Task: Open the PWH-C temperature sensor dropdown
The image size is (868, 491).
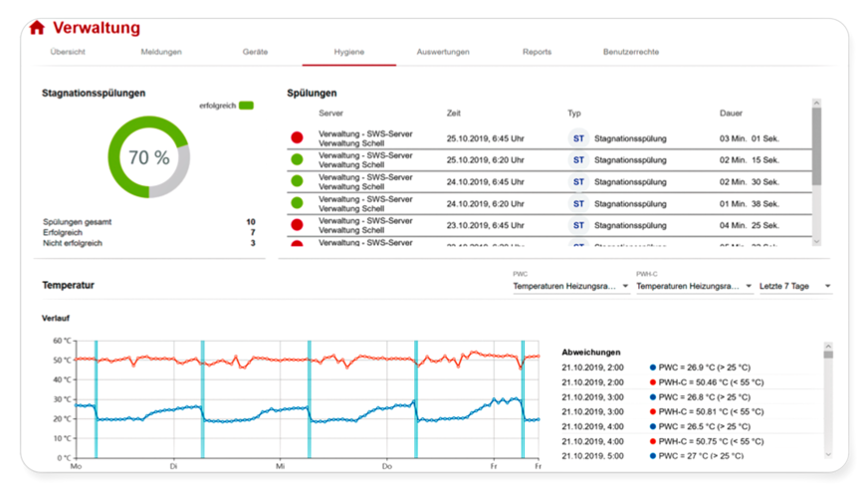Action: 694,287
